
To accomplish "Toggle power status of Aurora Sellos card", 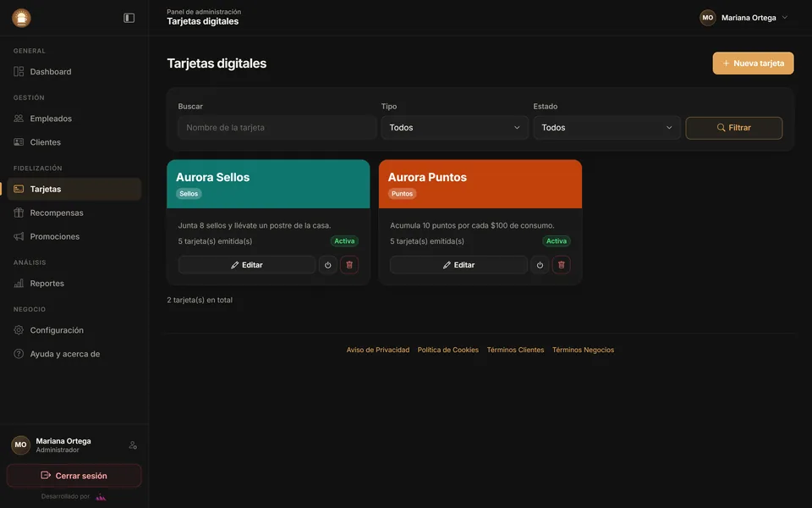I will coord(328,265).
